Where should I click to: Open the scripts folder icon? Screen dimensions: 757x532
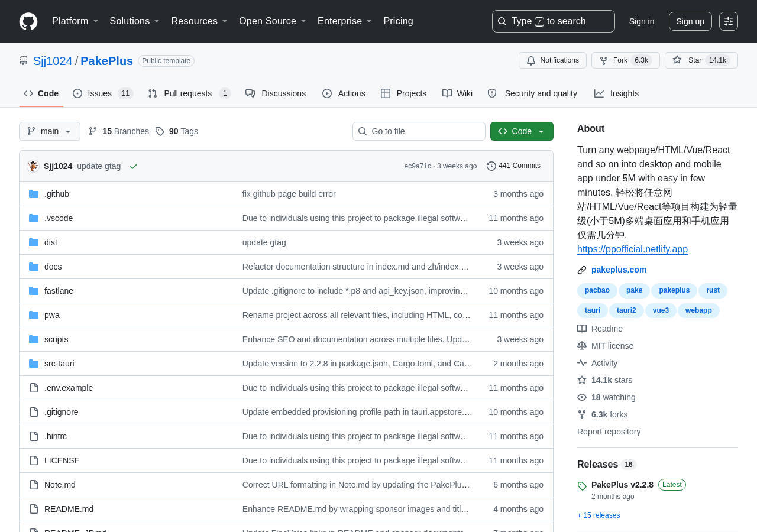34,339
